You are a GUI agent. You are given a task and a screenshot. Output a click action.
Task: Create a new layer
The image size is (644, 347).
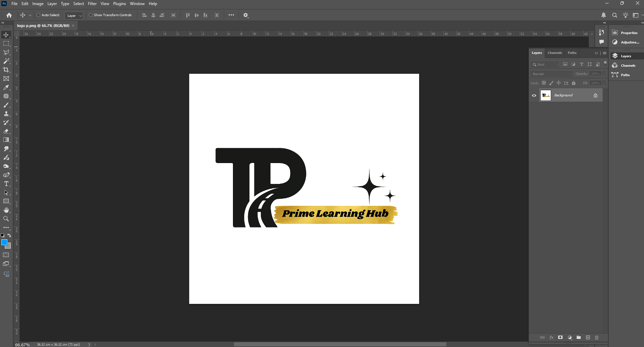(x=588, y=337)
